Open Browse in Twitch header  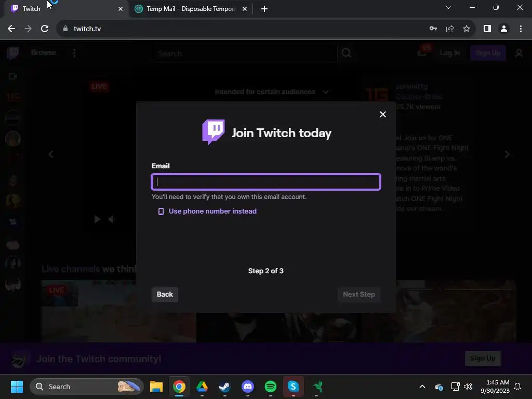pyautogui.click(x=44, y=52)
